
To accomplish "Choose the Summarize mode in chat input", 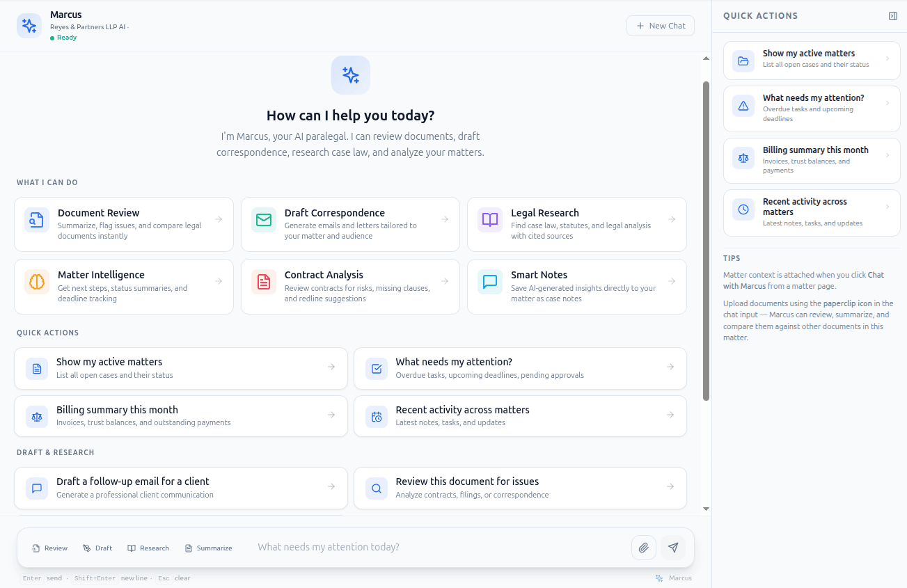I will tap(208, 548).
